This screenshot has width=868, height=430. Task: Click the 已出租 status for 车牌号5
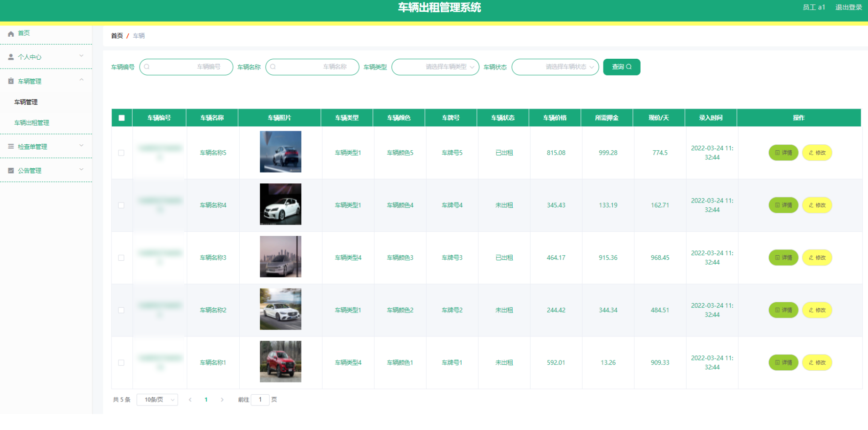[504, 153]
